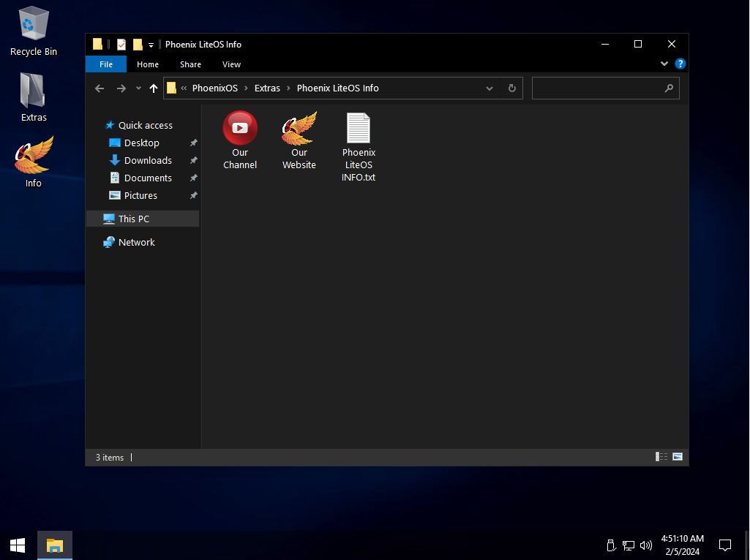
Task: Switch to large icons view
Action: pos(678,457)
